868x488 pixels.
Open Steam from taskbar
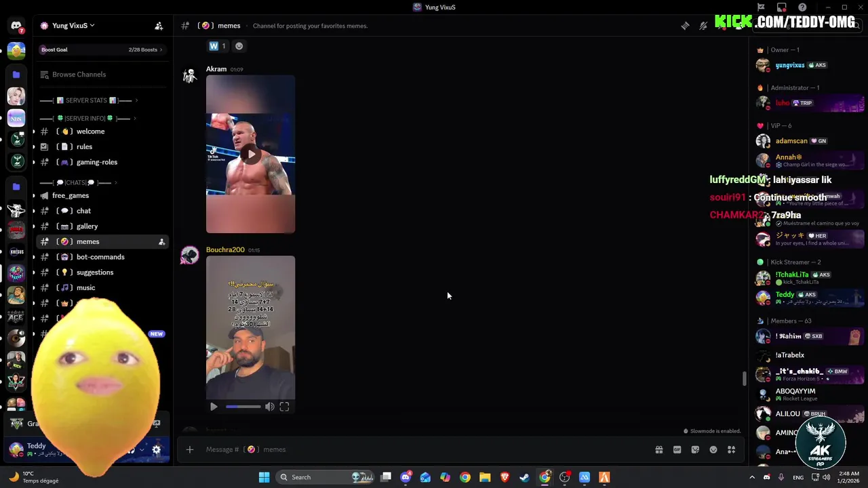[524, 477]
